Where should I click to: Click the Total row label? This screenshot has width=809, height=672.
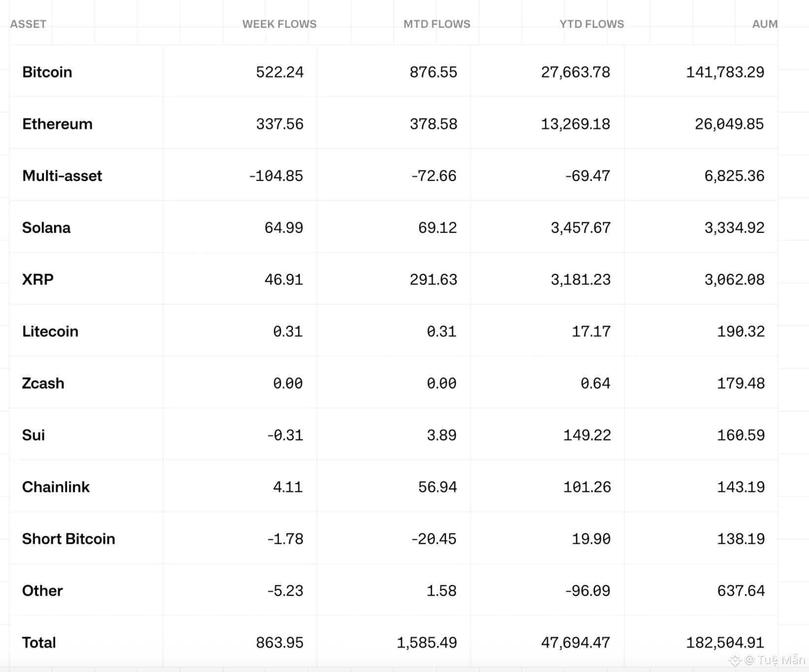click(x=39, y=642)
